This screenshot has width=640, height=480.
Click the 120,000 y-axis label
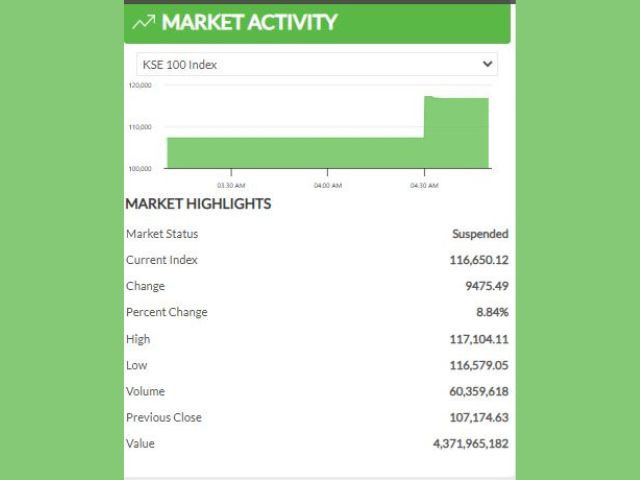[140, 85]
